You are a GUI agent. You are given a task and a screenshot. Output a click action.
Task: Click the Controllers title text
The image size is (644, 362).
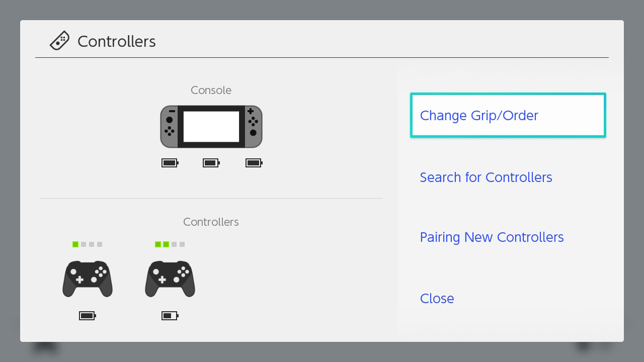click(x=116, y=41)
